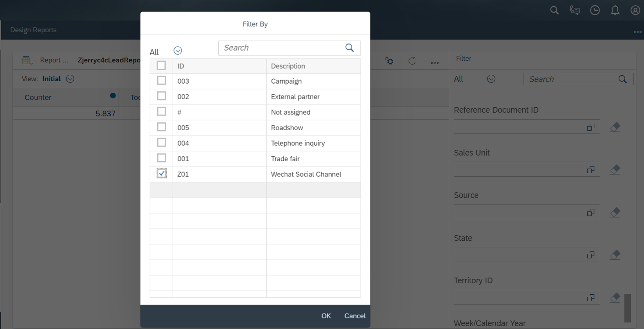Image resolution: width=644 pixels, height=329 pixels.
Task: Tick the Trade fair checkbox
Action: point(162,158)
